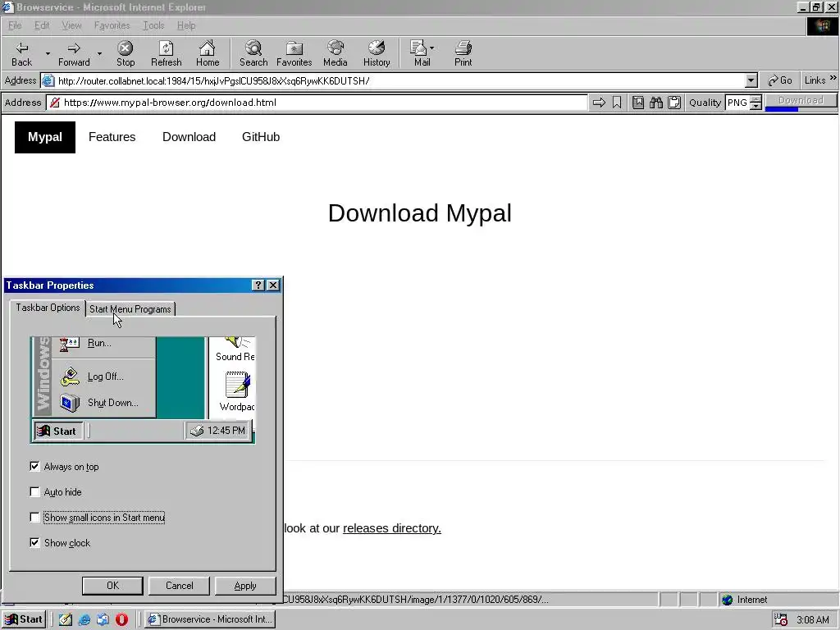Go to the Home page icon
This screenshot has height=630, width=840.
208,48
